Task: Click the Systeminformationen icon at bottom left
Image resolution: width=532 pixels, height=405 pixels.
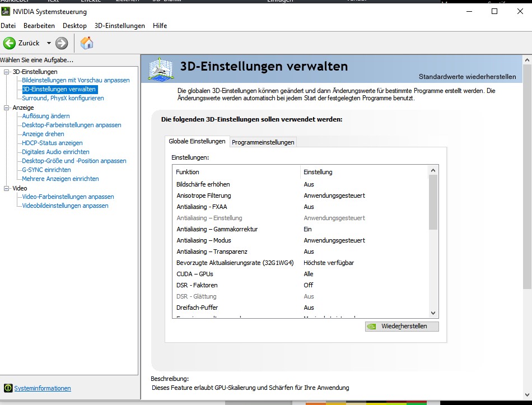Action: pos(8,388)
